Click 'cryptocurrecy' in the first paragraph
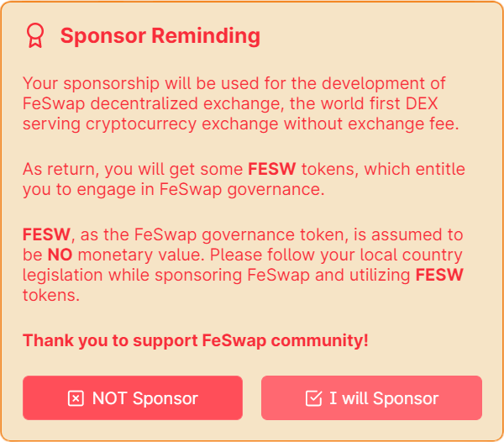Viewport: 504px width, 442px height. [x=141, y=124]
